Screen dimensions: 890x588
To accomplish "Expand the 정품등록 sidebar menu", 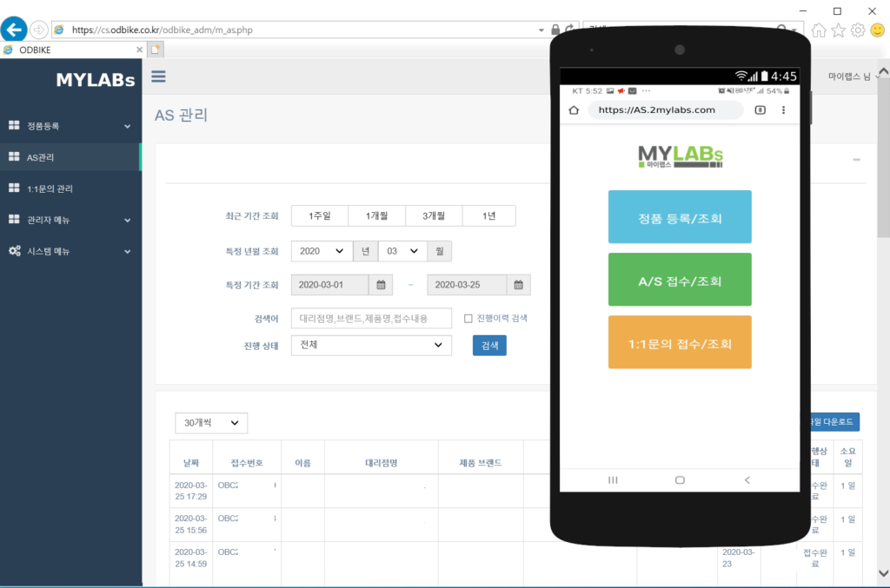I will 127,126.
